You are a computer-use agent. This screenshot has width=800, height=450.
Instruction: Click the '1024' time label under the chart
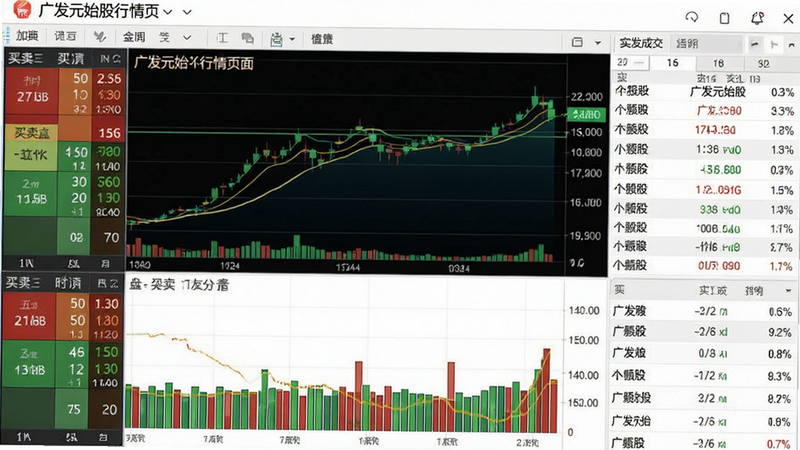click(230, 266)
